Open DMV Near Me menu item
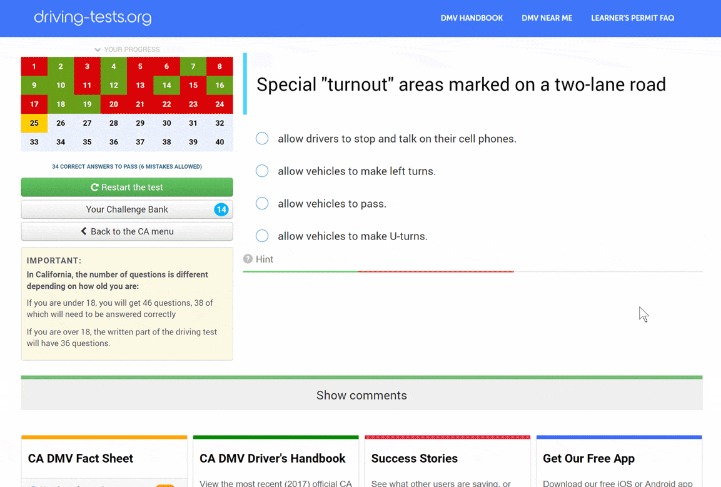Screen dimensions: 721x487 point(547,18)
